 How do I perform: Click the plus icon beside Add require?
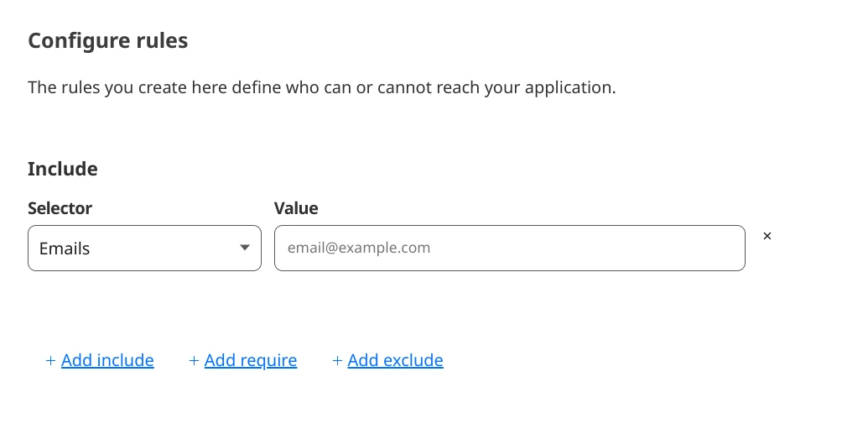194,361
